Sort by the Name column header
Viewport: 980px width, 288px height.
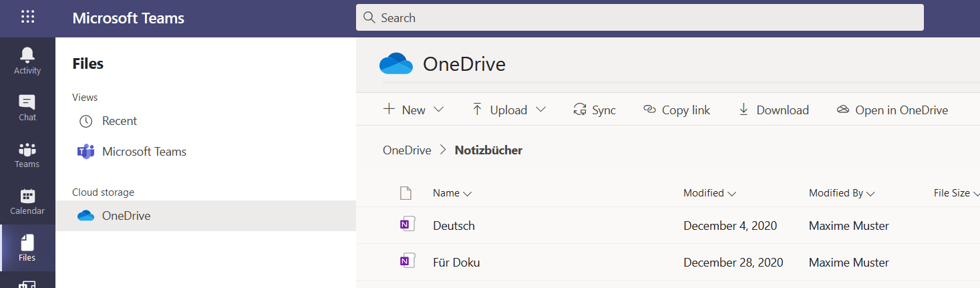452,193
